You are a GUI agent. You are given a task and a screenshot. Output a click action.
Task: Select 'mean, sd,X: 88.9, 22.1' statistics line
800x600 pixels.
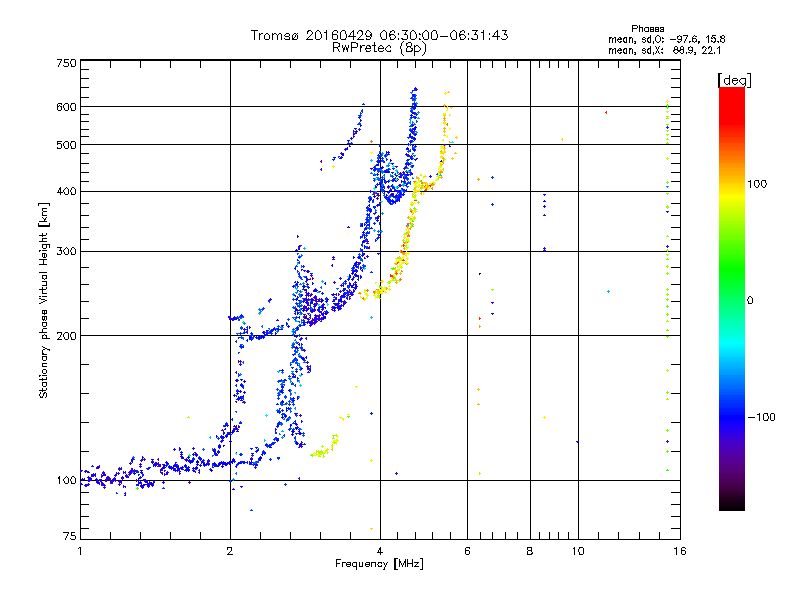pos(664,50)
